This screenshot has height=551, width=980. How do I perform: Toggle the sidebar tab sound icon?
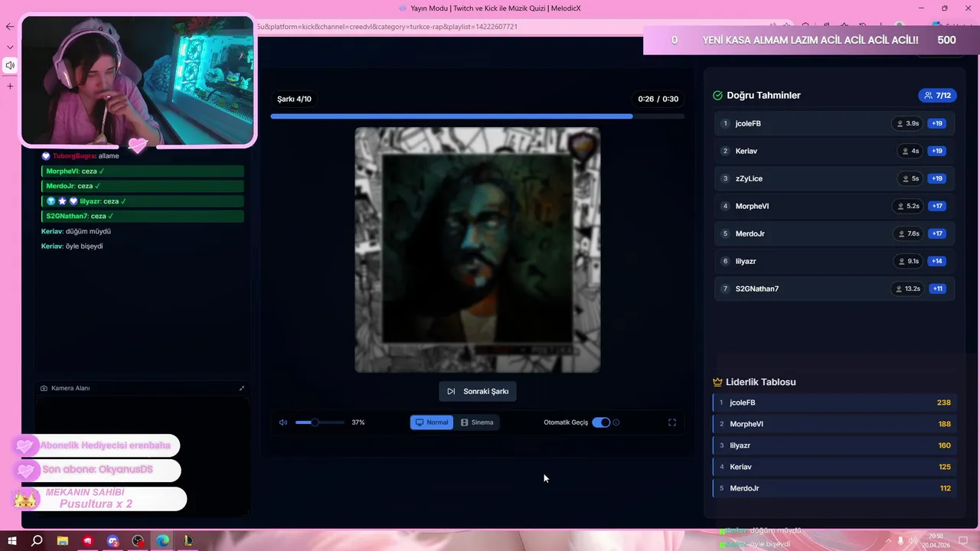[10, 65]
